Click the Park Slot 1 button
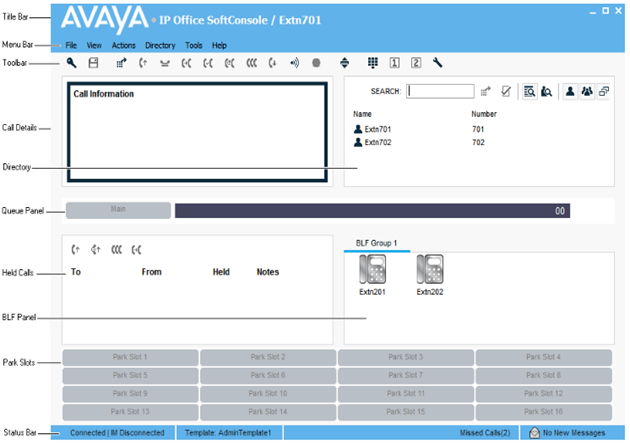The image size is (630, 447). coord(131,357)
